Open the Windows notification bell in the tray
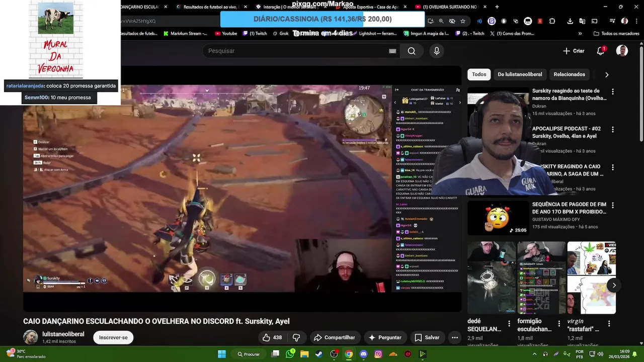Screen dimensions: 644x362 coord(635,354)
